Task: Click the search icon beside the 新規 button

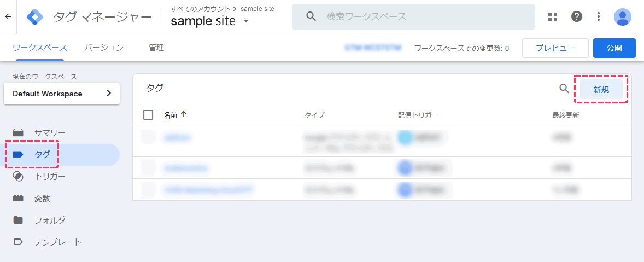Action: [x=564, y=88]
